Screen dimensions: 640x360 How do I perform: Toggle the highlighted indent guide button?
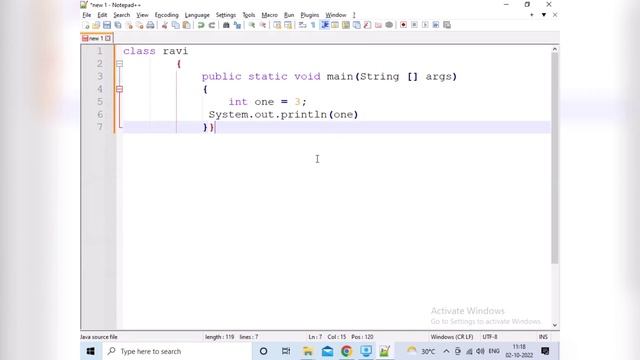(324, 25)
